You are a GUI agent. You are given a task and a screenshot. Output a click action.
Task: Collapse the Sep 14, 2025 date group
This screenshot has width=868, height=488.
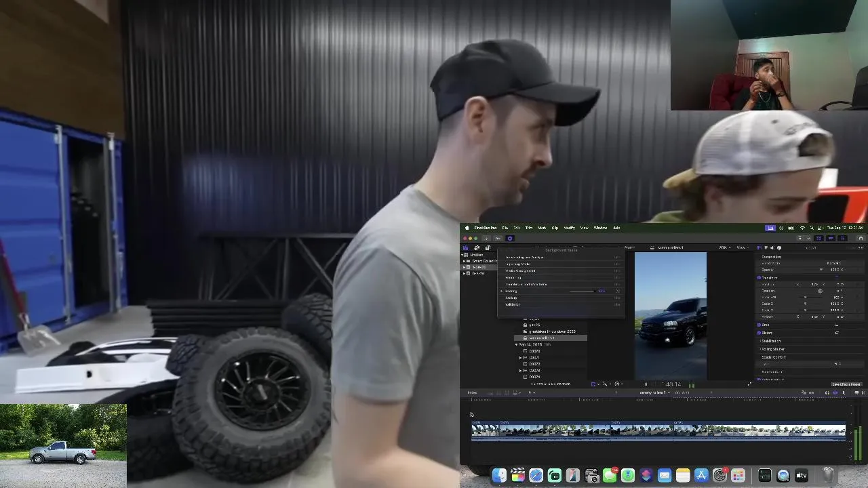click(516, 344)
